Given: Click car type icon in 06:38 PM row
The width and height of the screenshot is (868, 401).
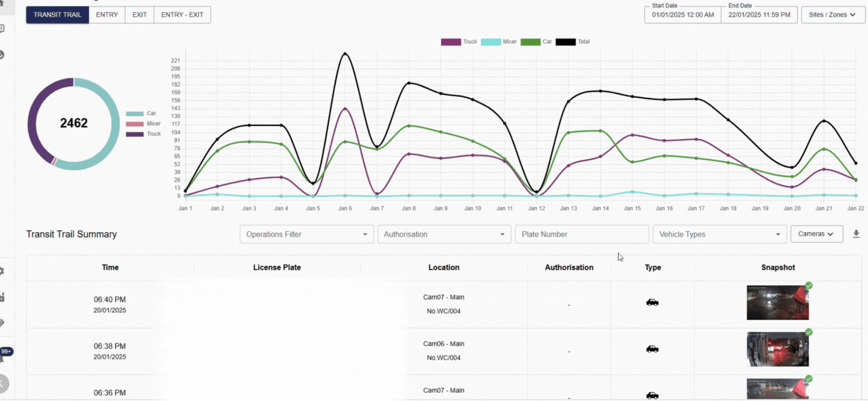Looking at the screenshot, I should 652,349.
